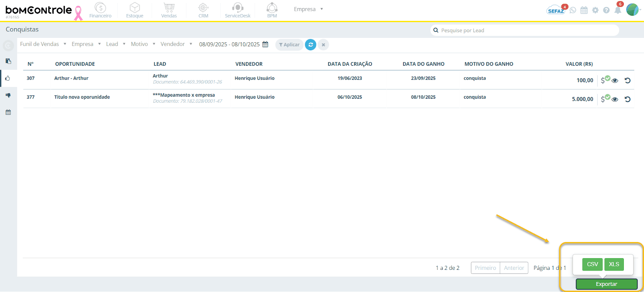Select the thumbs-up Conquistas sidebar icon
This screenshot has width=644, height=292.
[8, 78]
